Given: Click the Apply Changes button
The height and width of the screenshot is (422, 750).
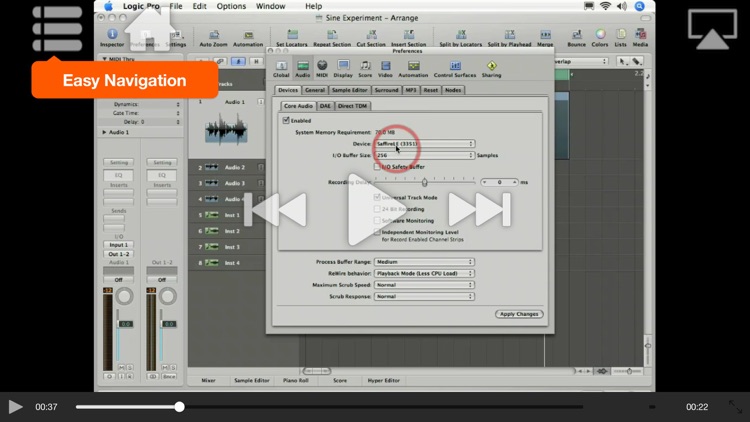Looking at the screenshot, I should pos(519,314).
